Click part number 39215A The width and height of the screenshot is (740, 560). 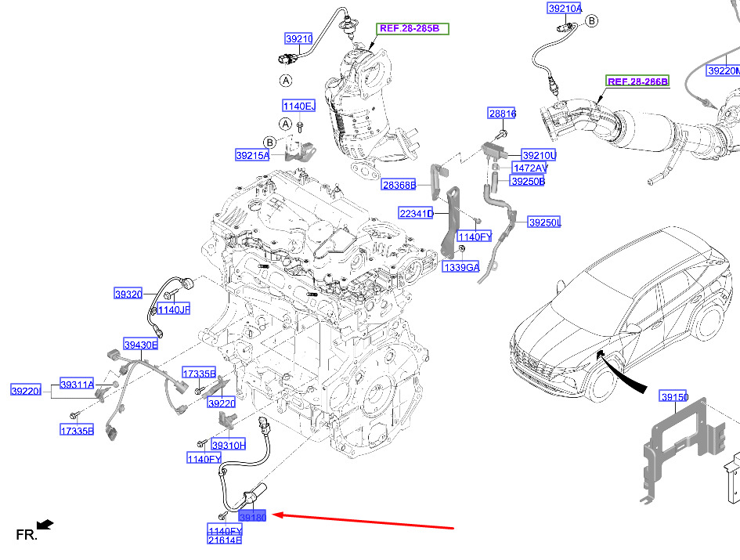(252, 156)
